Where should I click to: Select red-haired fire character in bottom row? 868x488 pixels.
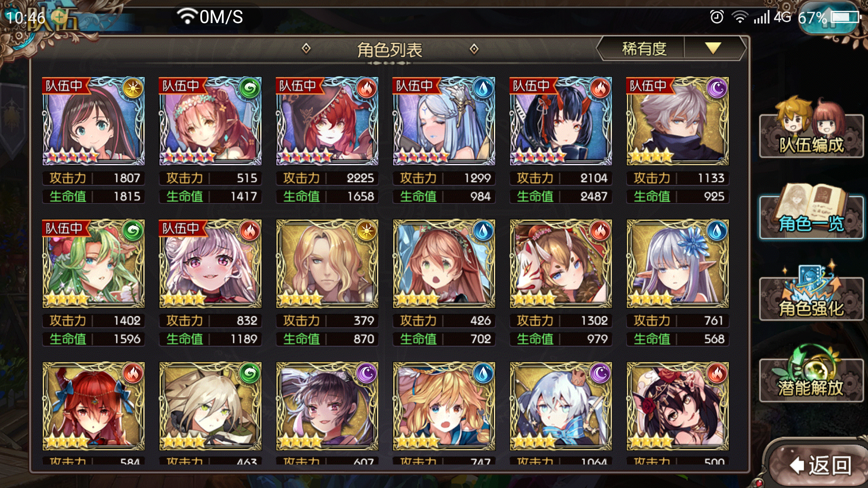(x=94, y=406)
